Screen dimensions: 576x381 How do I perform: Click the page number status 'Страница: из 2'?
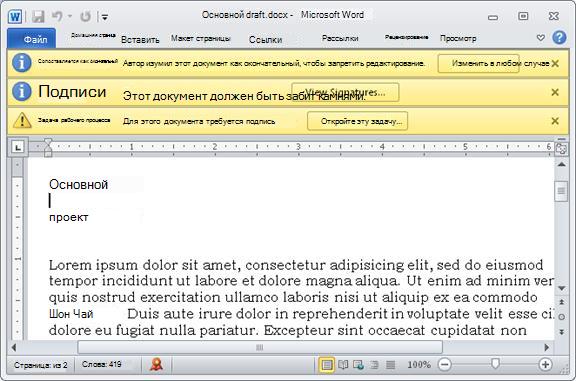pyautogui.click(x=40, y=365)
